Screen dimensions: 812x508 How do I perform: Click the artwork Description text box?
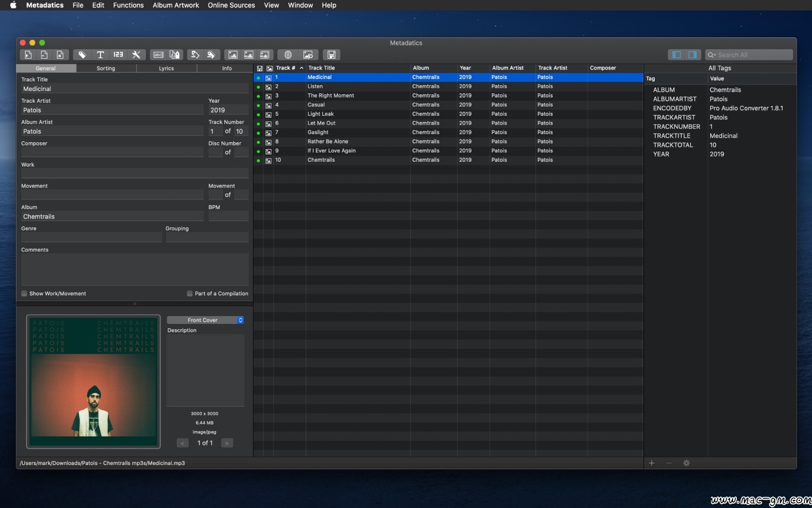205,370
